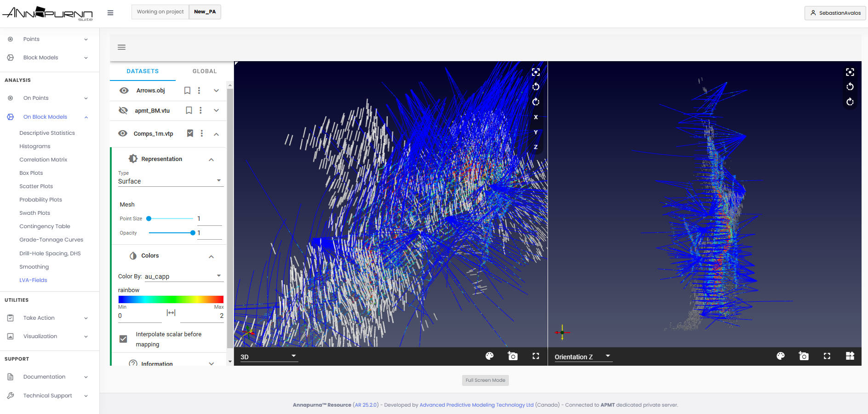Image resolution: width=868 pixels, height=414 pixels.
Task: Open the Swath Plots analysis
Action: click(x=35, y=213)
